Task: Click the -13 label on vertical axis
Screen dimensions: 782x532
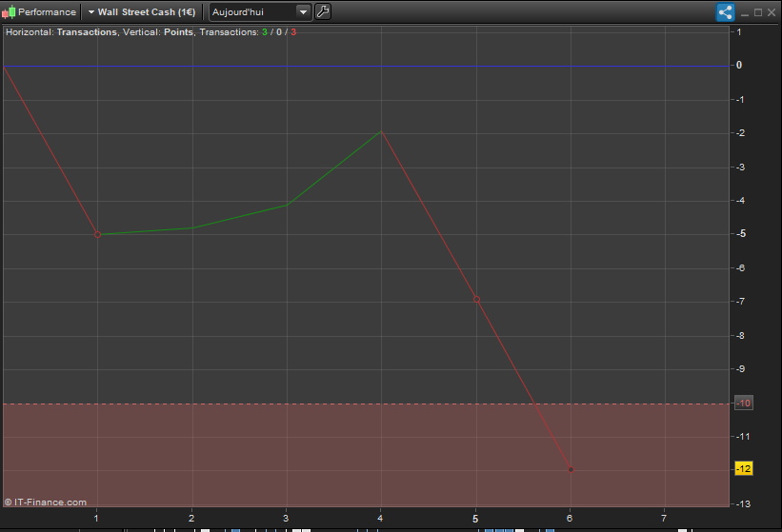Action: (x=743, y=503)
